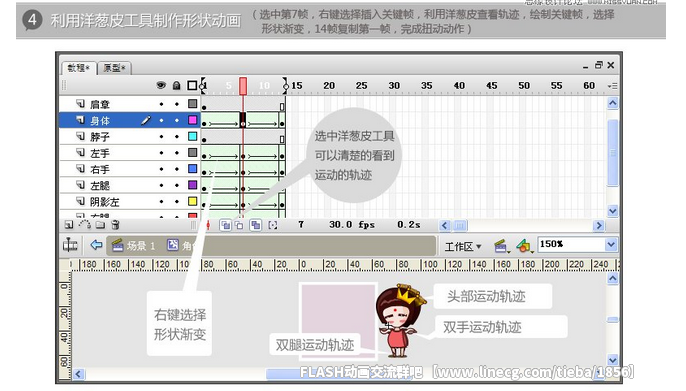686x391 pixels.
Task: Select the 阴影左 layer name
Action: coord(105,202)
